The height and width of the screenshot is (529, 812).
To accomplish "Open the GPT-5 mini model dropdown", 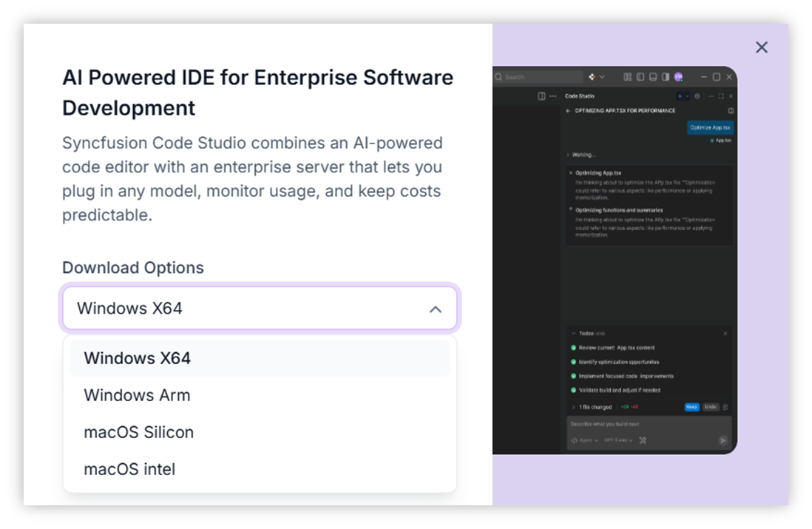I will click(x=618, y=440).
